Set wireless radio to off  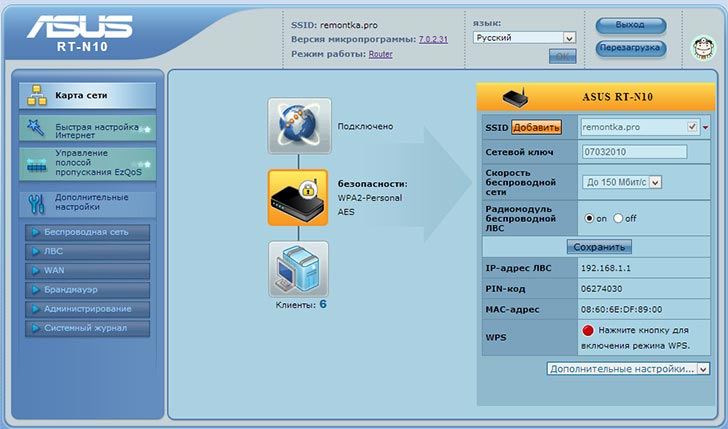coord(618,218)
